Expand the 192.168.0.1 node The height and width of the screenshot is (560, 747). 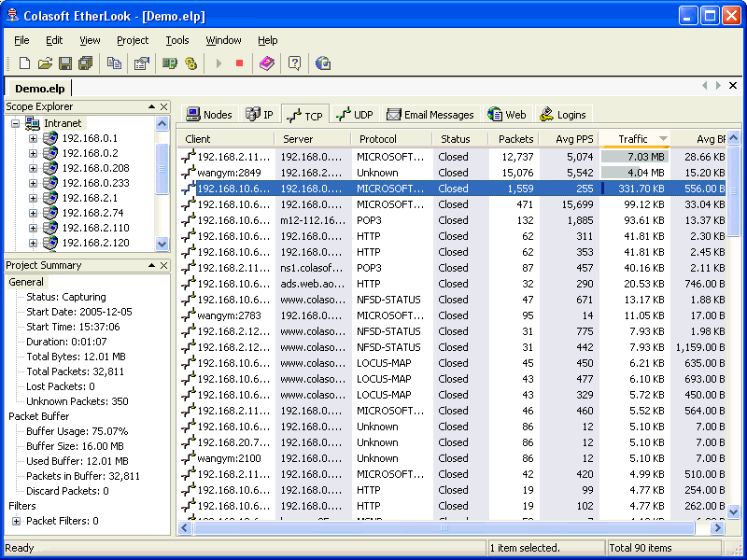coord(33,138)
